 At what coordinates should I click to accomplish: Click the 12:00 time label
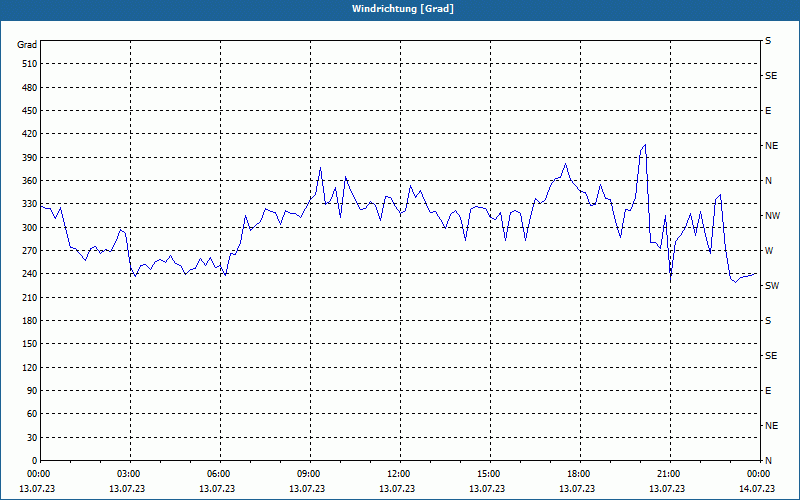click(399, 473)
